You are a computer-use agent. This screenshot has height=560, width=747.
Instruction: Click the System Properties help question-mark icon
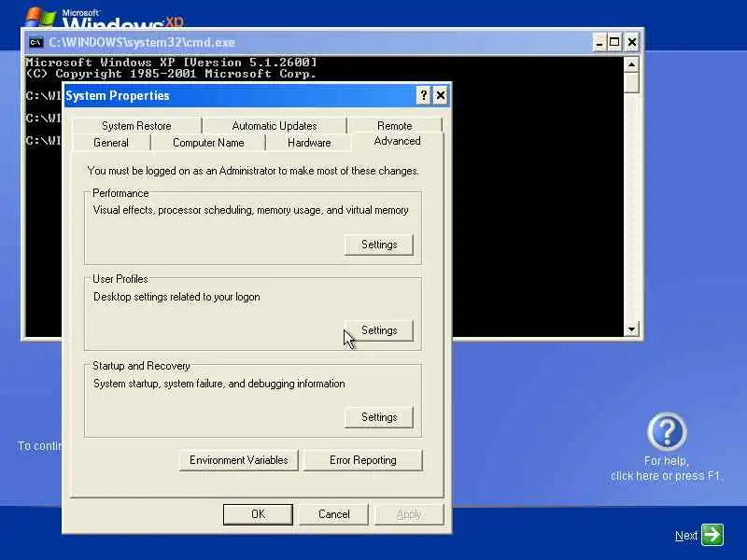pyautogui.click(x=424, y=96)
